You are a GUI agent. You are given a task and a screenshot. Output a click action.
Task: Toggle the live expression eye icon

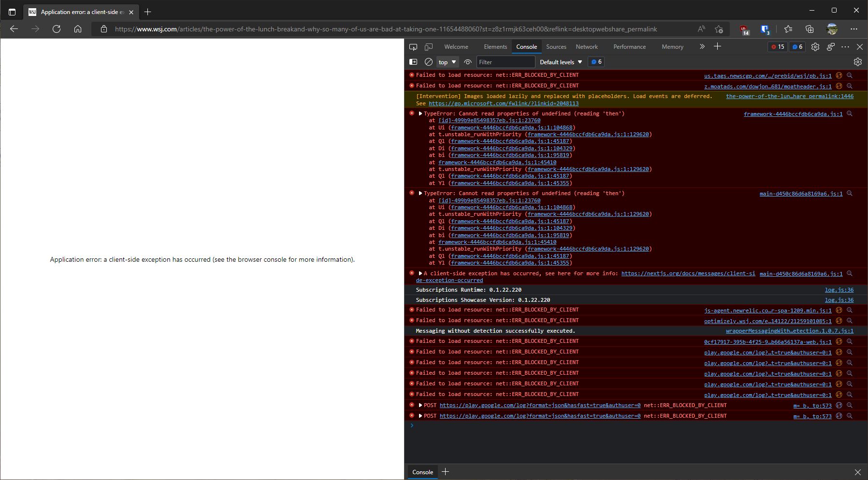(x=467, y=62)
